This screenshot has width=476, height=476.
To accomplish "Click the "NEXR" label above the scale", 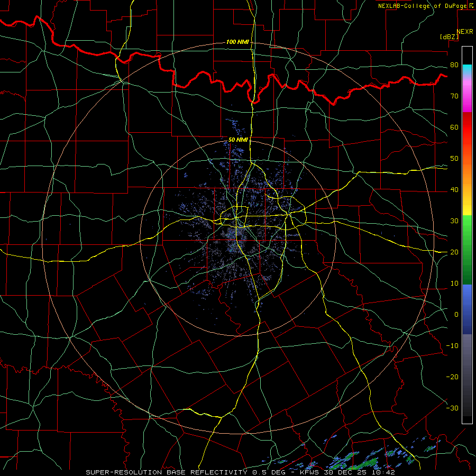I will pos(465,32).
